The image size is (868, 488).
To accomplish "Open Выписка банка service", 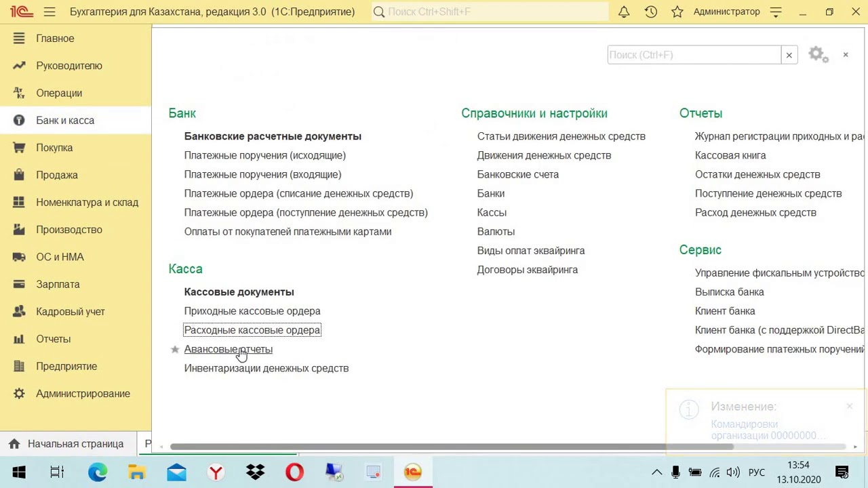I will click(x=729, y=292).
